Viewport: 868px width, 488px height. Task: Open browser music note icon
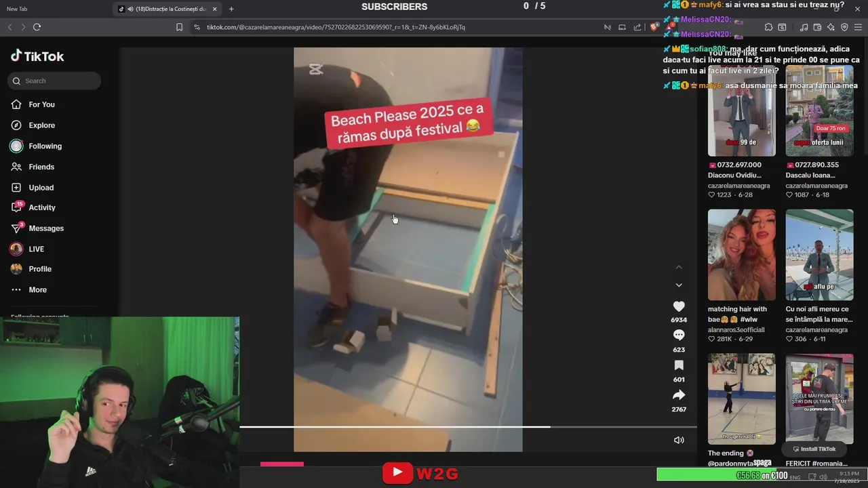click(x=804, y=27)
